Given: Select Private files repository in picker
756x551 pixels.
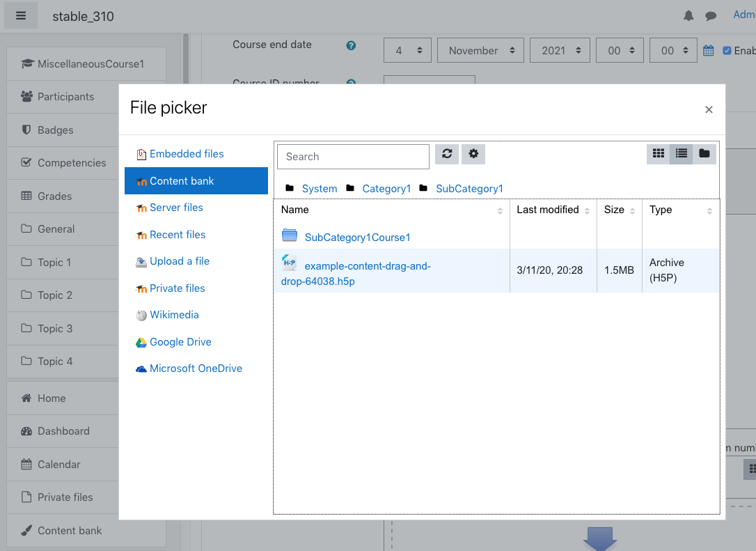Looking at the screenshot, I should coord(196,288).
